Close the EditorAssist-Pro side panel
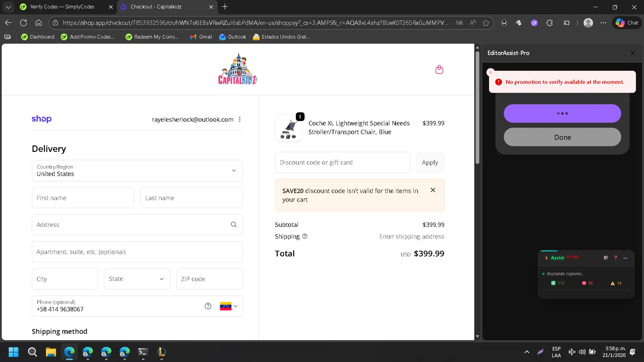Image resolution: width=644 pixels, height=362 pixels. click(x=632, y=53)
